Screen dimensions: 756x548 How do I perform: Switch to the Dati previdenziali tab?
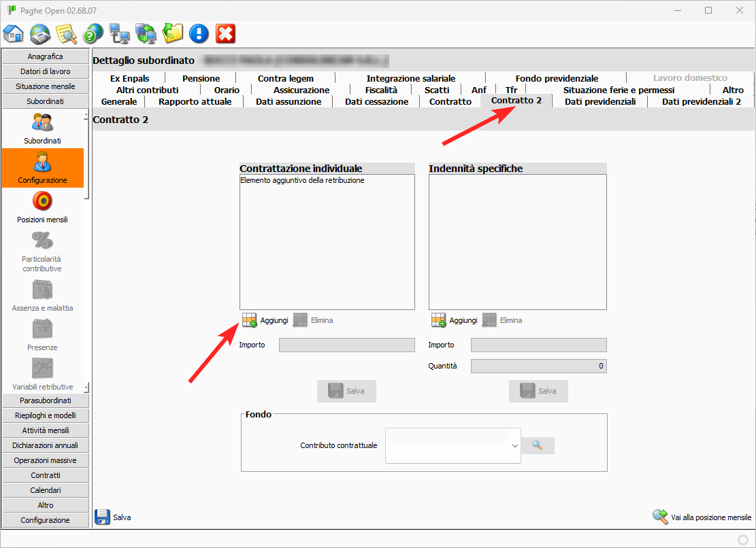[599, 101]
